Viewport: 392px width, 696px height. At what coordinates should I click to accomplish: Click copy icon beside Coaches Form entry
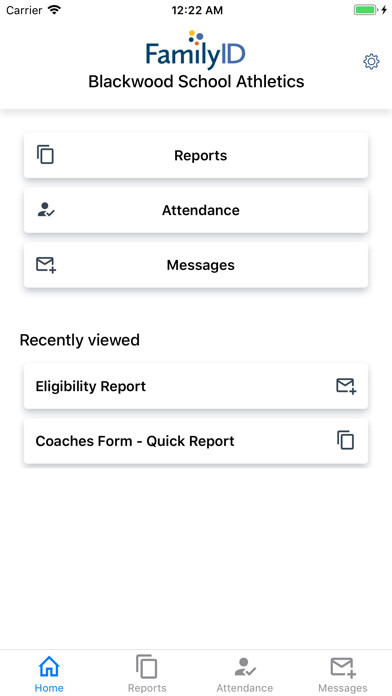pyautogui.click(x=345, y=440)
